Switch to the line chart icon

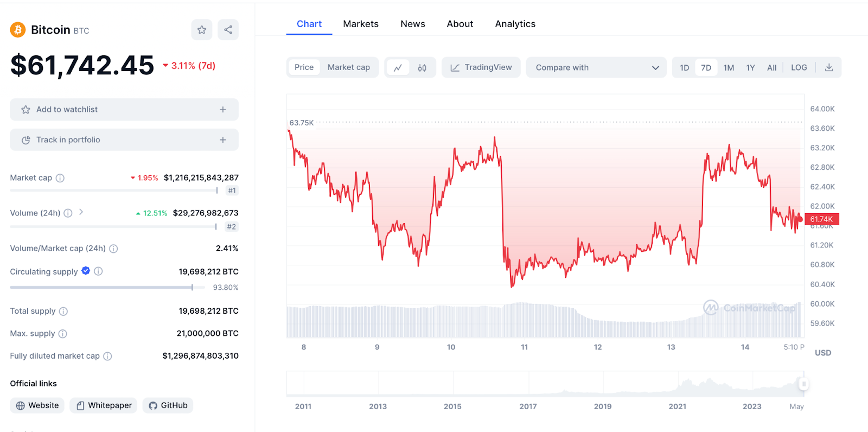(398, 68)
